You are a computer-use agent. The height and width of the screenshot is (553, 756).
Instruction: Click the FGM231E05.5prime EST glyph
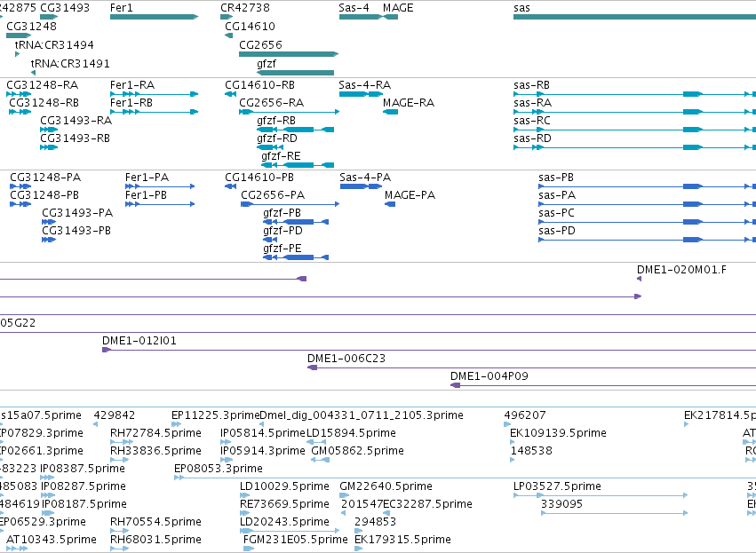pyautogui.click(x=249, y=549)
